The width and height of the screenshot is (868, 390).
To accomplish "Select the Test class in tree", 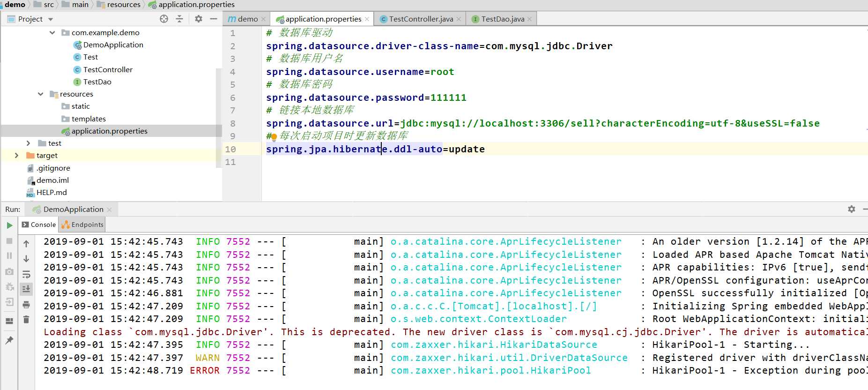I will 86,57.
